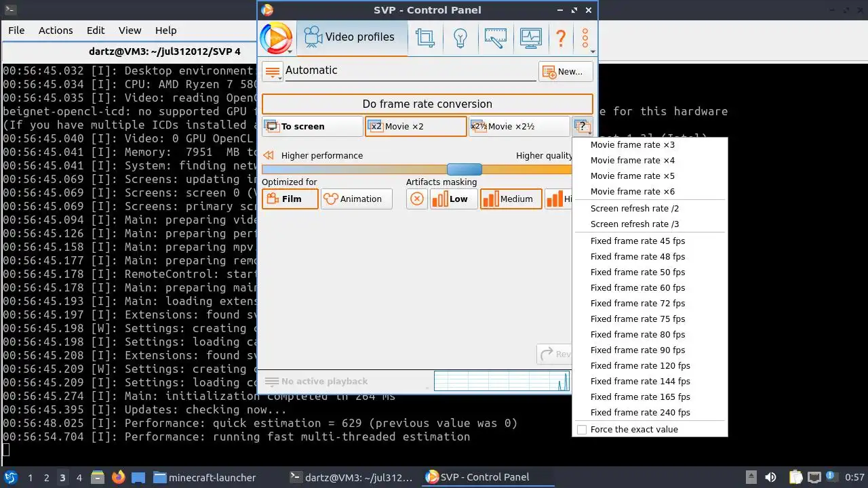Choose Fixed frame rate 60 fps
Screen dimensions: 868x488
(x=650, y=288)
